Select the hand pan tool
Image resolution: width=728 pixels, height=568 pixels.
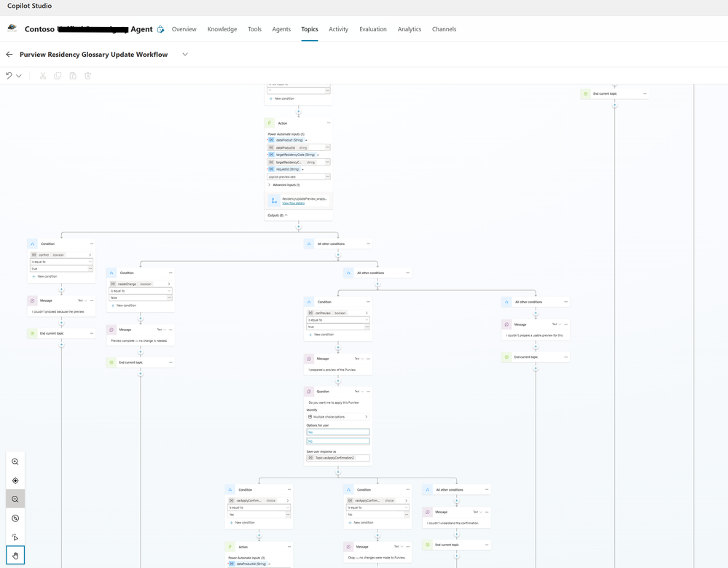click(15, 556)
